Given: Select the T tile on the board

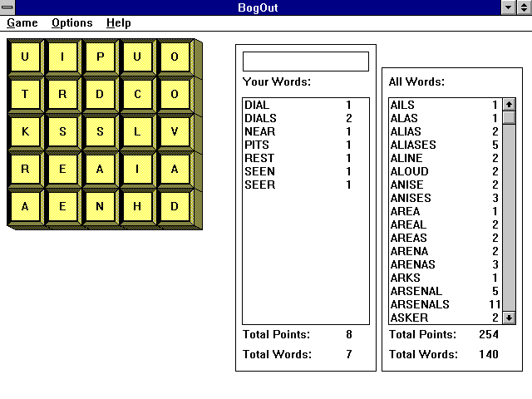Looking at the screenshot, I should tap(25, 94).
